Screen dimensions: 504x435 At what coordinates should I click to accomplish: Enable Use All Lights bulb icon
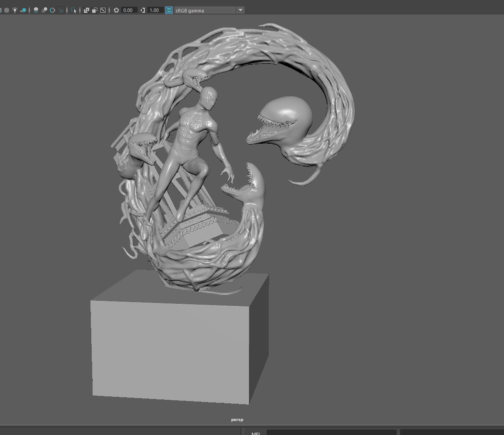(x=15, y=10)
